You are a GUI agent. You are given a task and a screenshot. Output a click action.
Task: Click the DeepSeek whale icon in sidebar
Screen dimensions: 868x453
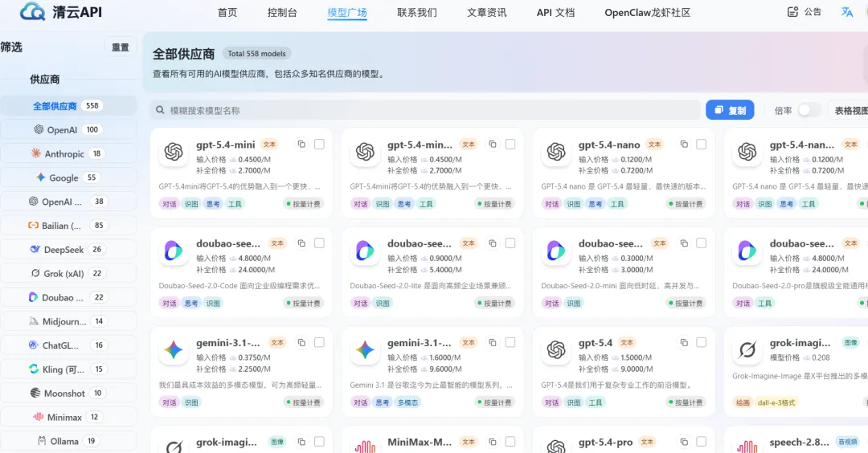coord(35,249)
